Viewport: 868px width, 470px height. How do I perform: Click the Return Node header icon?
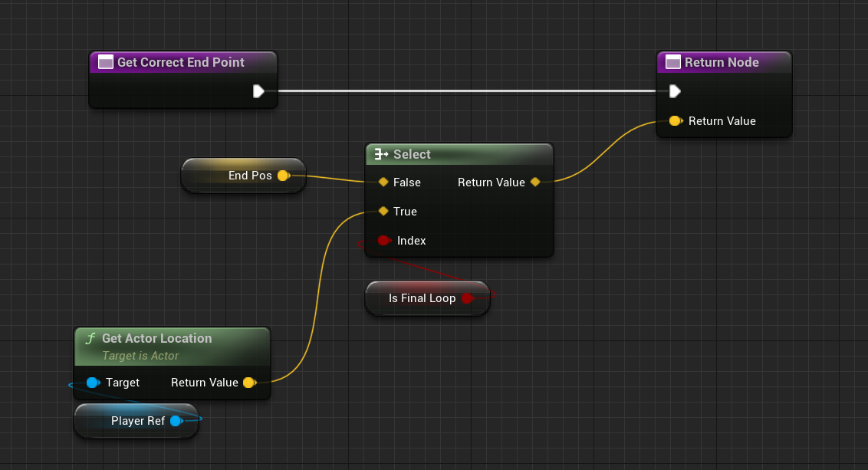(672, 62)
